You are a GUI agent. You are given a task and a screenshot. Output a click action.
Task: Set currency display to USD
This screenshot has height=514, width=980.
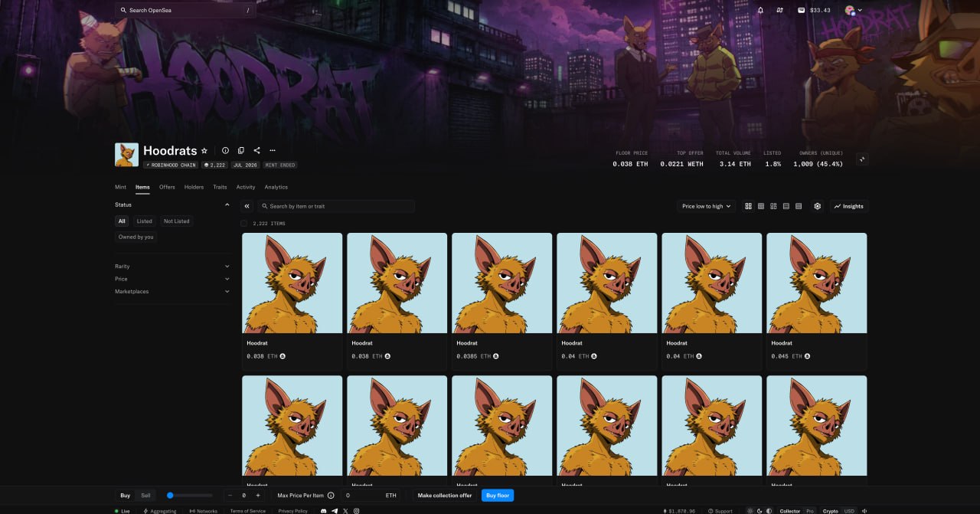click(x=849, y=510)
